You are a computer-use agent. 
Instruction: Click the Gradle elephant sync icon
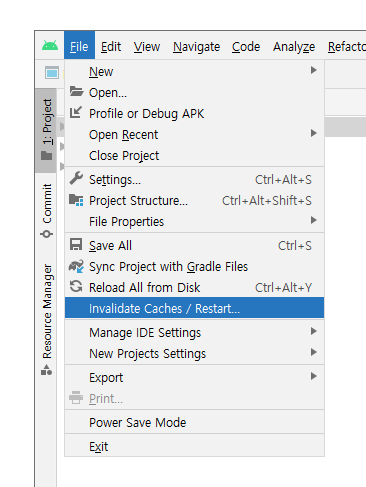pyautogui.click(x=76, y=266)
